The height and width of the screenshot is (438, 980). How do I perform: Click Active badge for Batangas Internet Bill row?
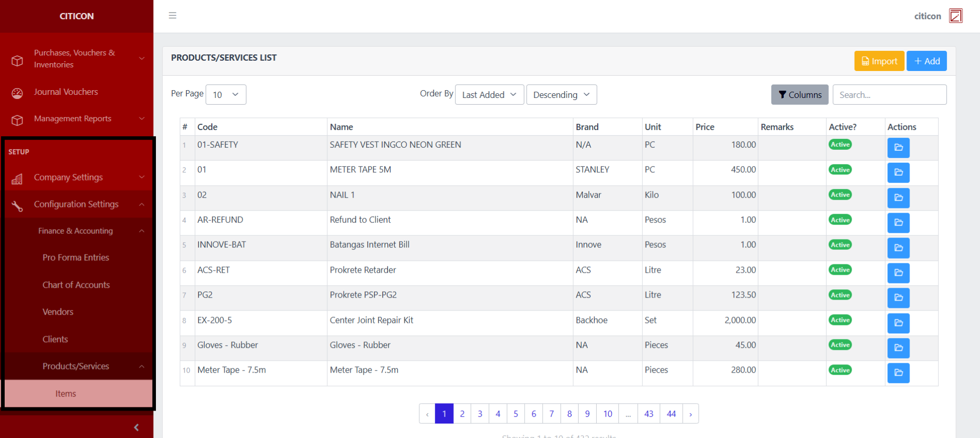pyautogui.click(x=840, y=245)
